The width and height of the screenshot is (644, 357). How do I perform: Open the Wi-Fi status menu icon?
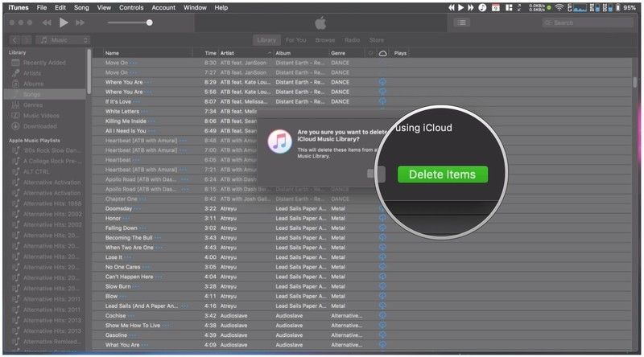click(559, 7)
